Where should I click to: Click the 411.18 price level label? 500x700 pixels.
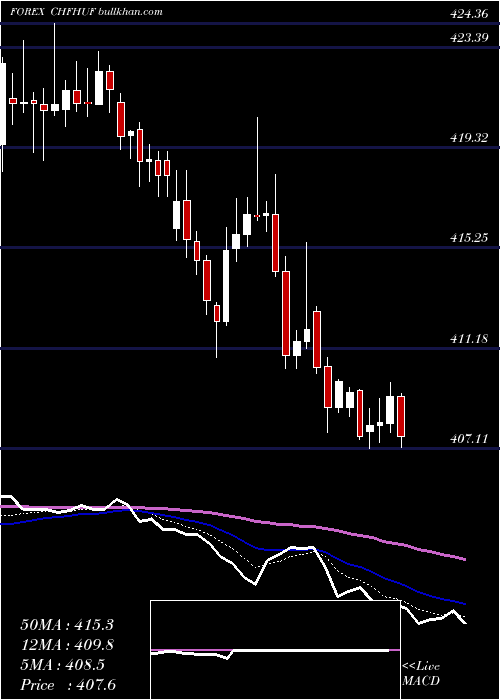pos(469,339)
